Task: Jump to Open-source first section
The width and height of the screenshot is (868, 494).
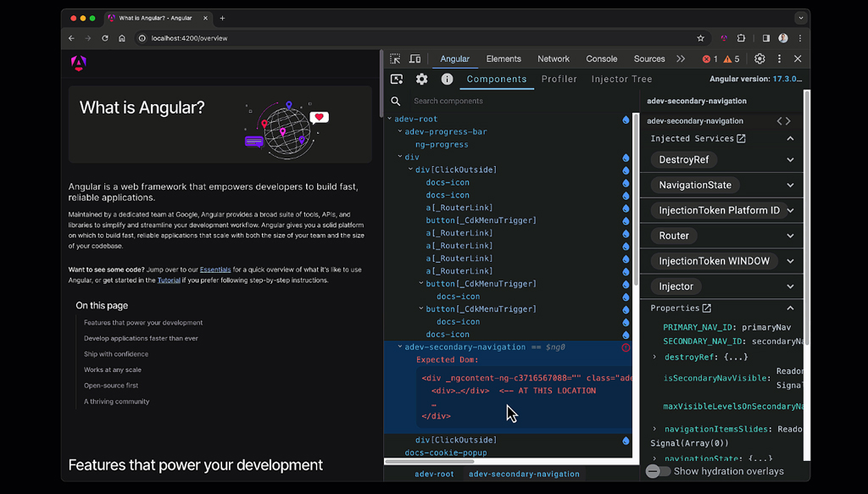Action: pyautogui.click(x=111, y=386)
